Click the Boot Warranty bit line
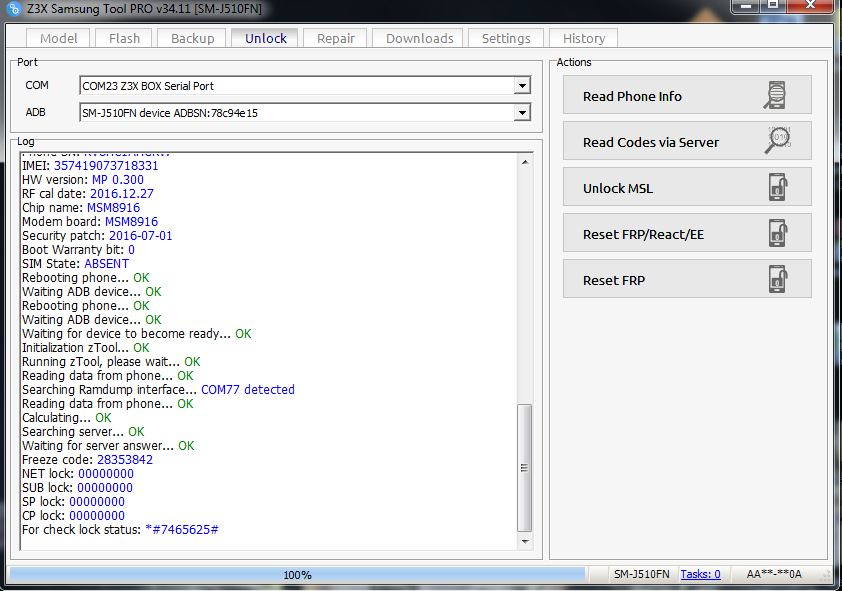Viewport: 842px width, 591px height. 78,250
